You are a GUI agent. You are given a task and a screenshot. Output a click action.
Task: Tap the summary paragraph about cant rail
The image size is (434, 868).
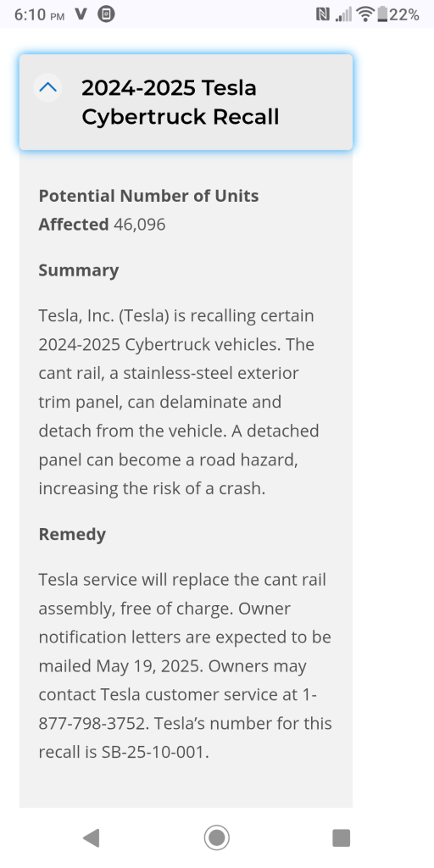point(178,402)
